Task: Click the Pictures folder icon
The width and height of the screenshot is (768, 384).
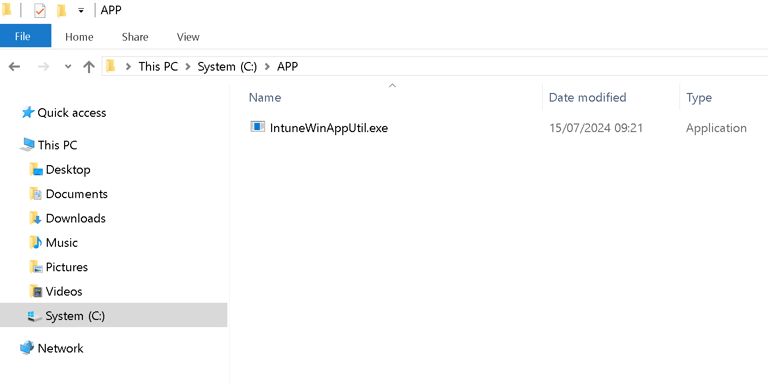Action: point(36,267)
